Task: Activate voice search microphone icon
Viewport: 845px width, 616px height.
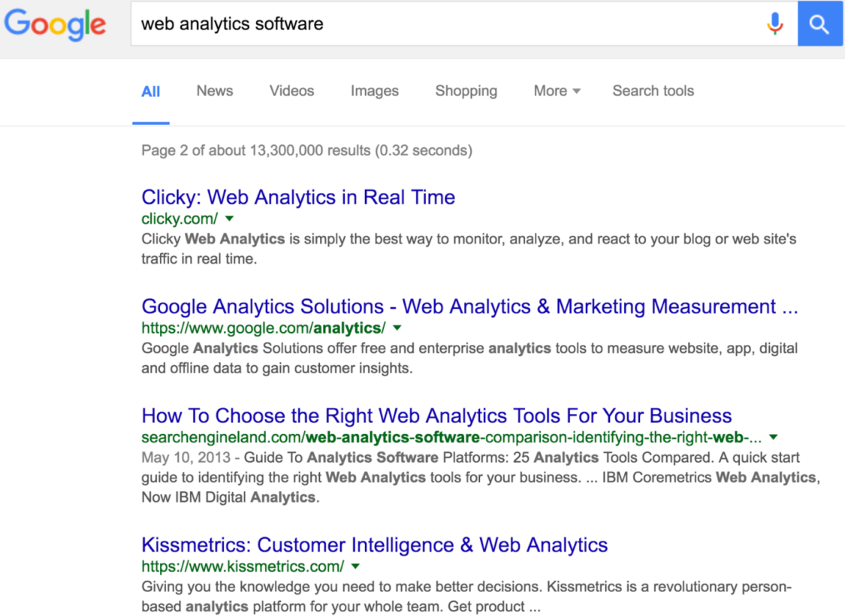Action: point(775,24)
